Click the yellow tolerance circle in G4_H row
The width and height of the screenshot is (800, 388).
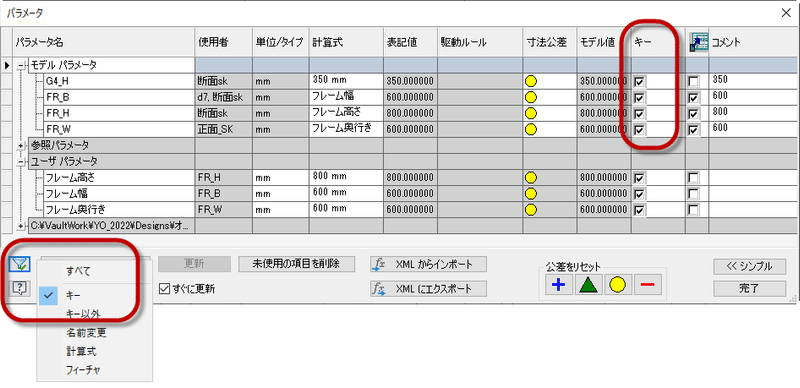(531, 81)
